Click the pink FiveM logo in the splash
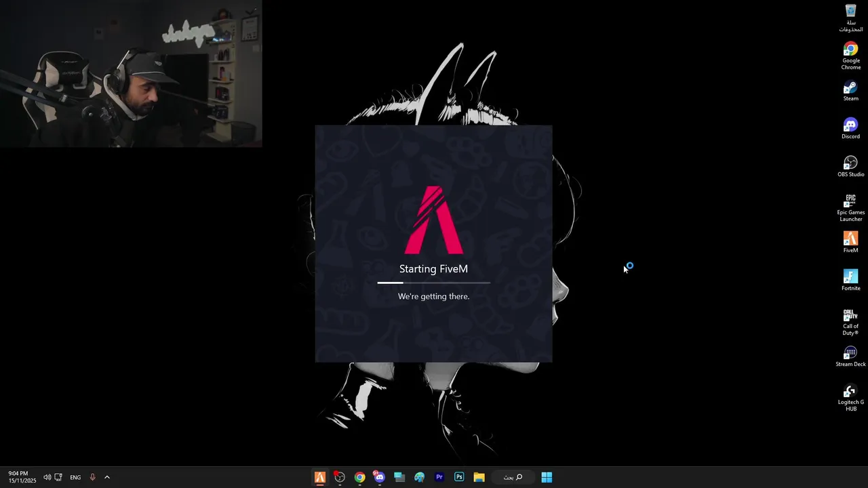The image size is (868, 488). tap(434, 220)
